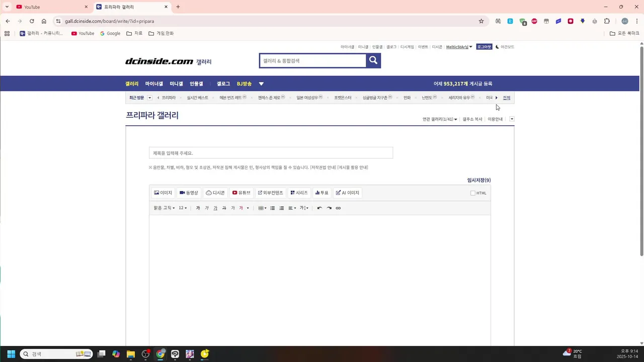Pick the red 가 text color
Viewport: 644px width, 362px height.
point(241,208)
